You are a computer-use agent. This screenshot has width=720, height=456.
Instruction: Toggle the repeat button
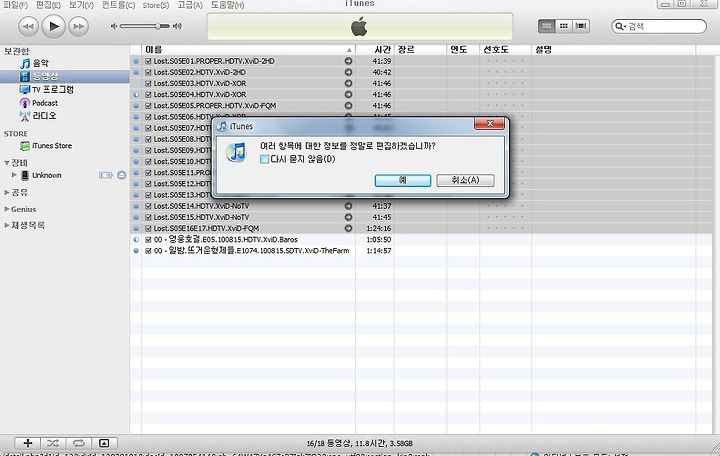coord(79,443)
